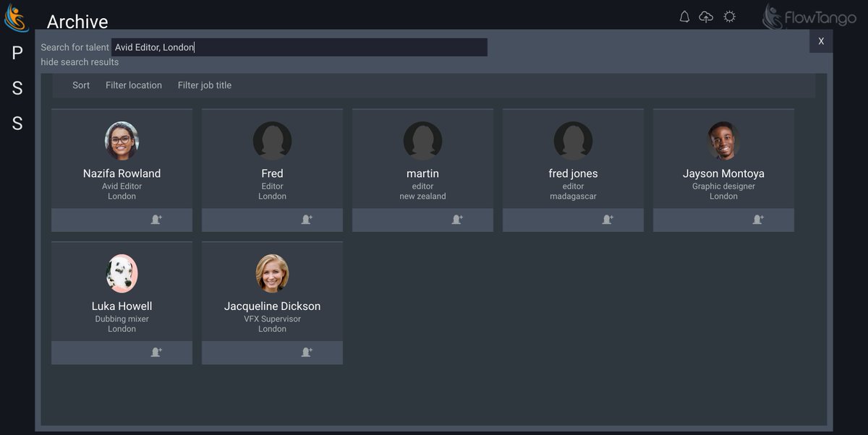
Task: Click into the Search for talent field
Action: point(299,47)
